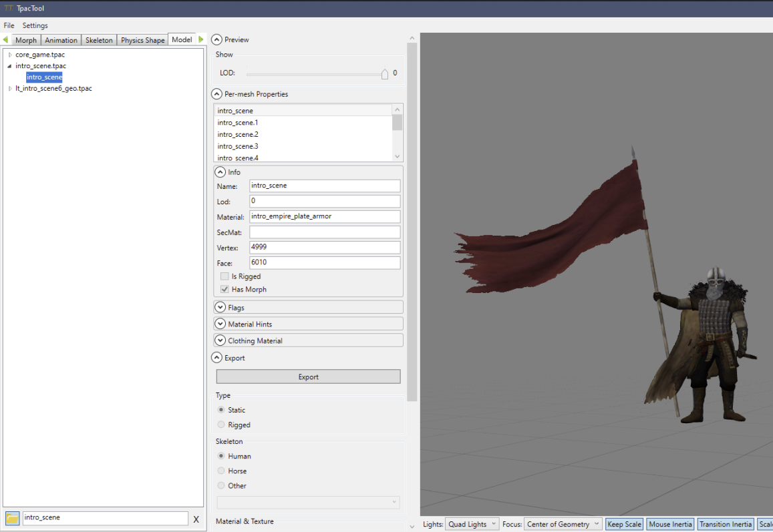Click the Face field showing 6010
Viewport: 773px width, 532px height.
325,262
